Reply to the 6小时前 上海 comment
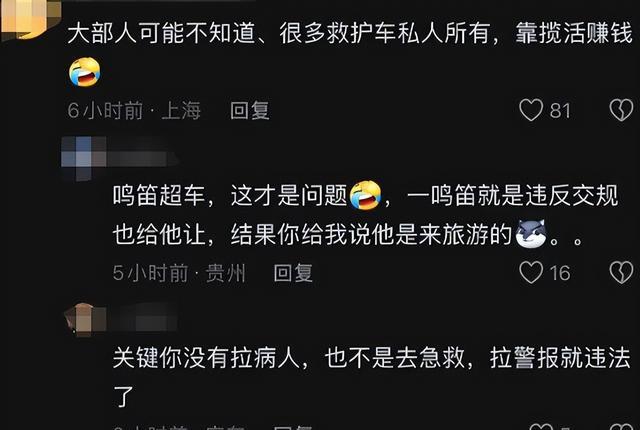Viewport: 640px width, 430px height. tap(249, 111)
